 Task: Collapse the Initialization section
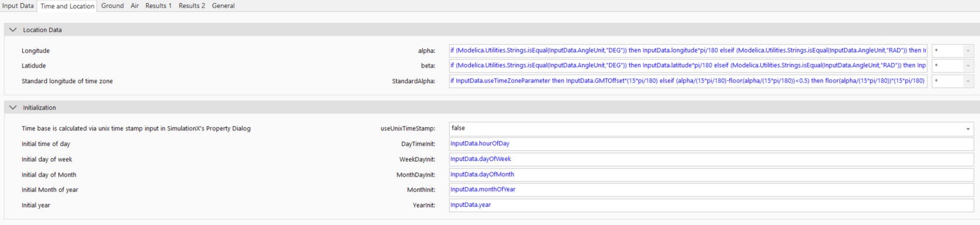pos(13,107)
